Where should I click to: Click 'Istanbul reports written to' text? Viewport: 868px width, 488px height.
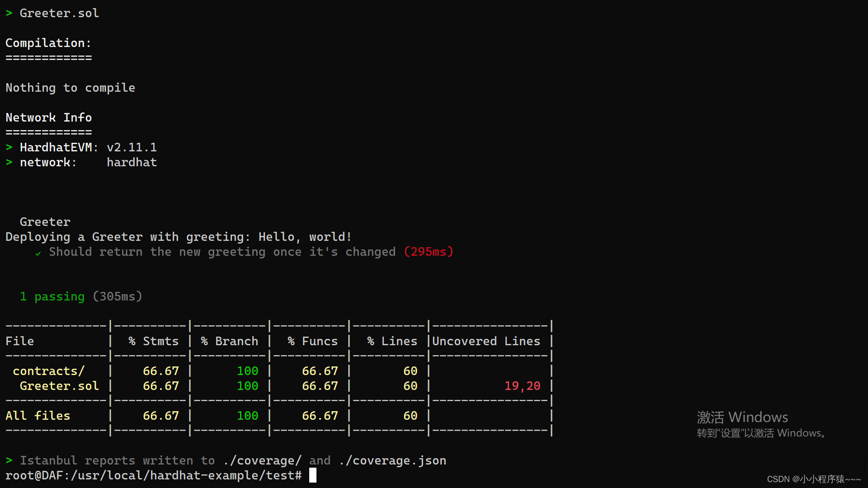117,460
